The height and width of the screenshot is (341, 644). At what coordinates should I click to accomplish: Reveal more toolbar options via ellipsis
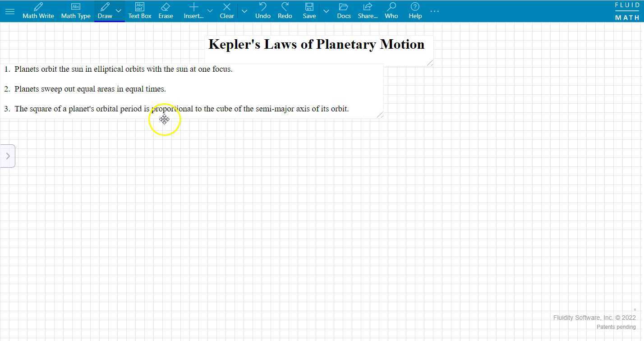[x=434, y=11]
